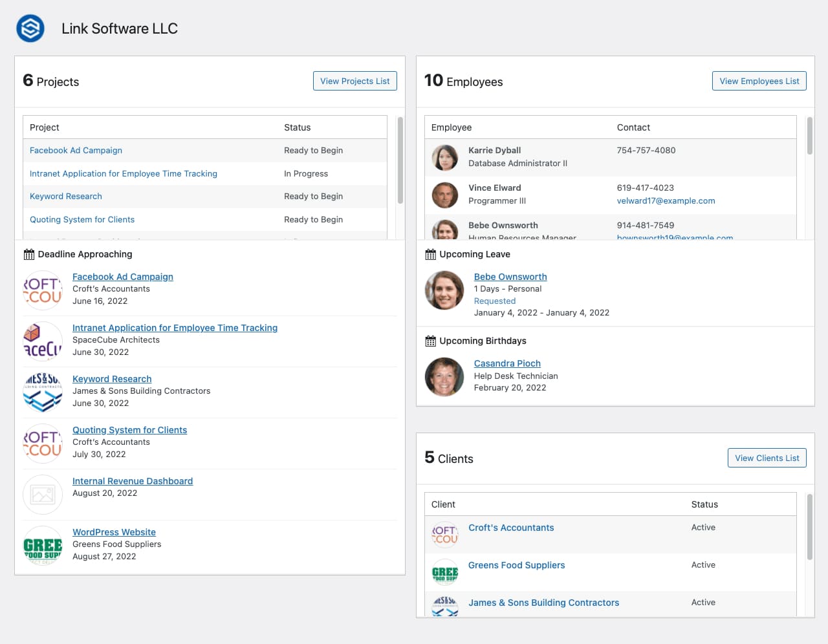Click the Deadline Approaching calendar icon
This screenshot has width=828, height=644.
29,255
